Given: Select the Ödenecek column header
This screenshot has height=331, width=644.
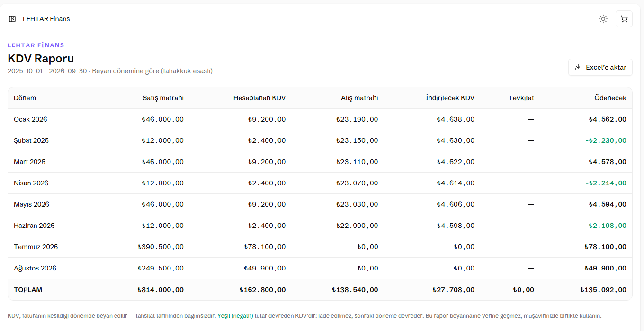Looking at the screenshot, I should point(610,98).
